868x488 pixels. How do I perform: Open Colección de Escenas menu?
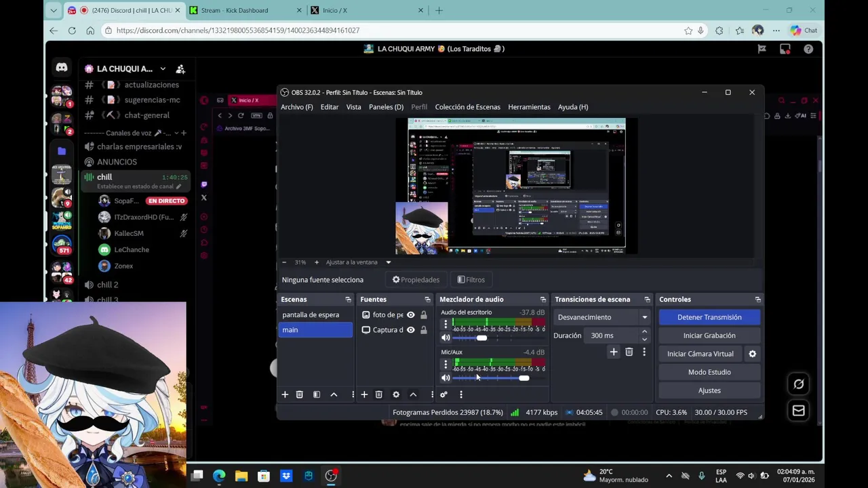click(468, 107)
